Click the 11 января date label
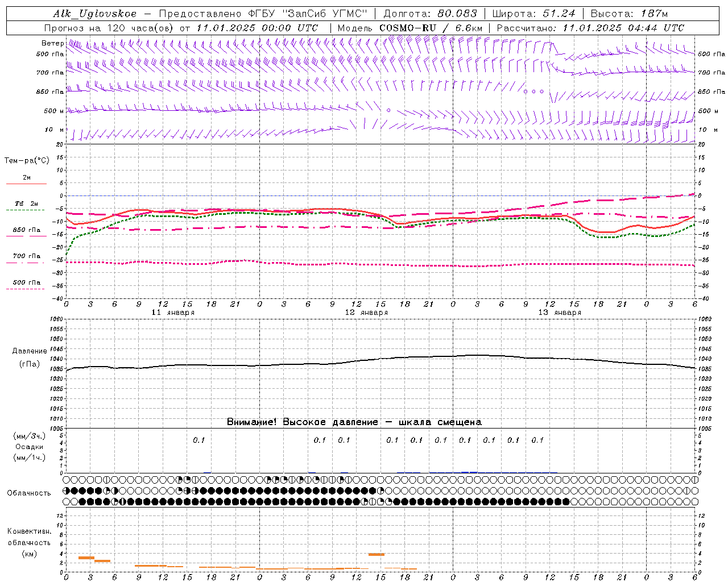Image resolution: width=728 pixels, height=582 pixels. (173, 313)
